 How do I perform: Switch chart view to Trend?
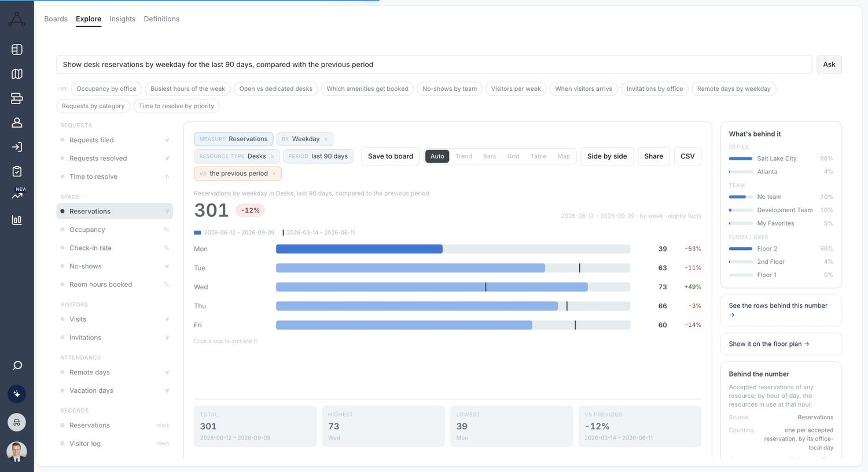click(464, 156)
